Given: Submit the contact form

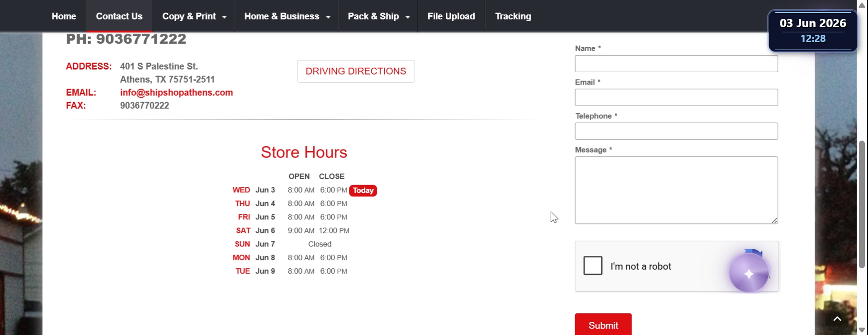Looking at the screenshot, I should [603, 325].
